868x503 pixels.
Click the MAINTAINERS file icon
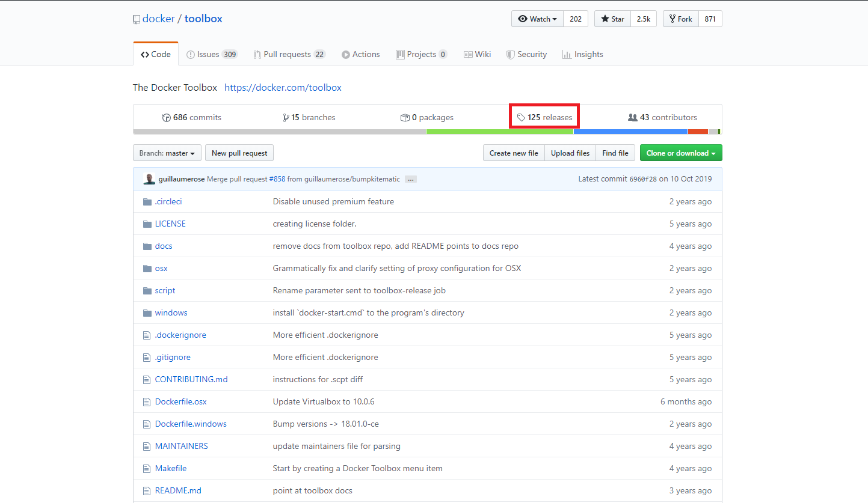coord(146,447)
